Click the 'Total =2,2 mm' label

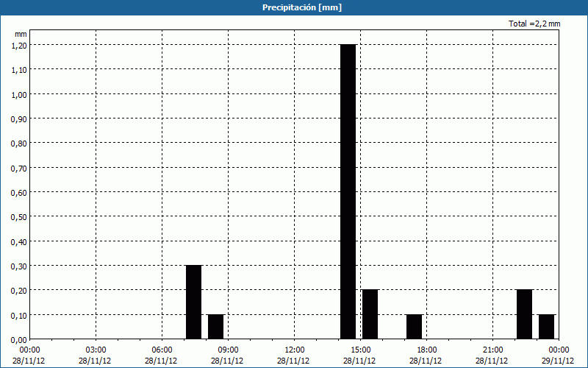pyautogui.click(x=534, y=24)
